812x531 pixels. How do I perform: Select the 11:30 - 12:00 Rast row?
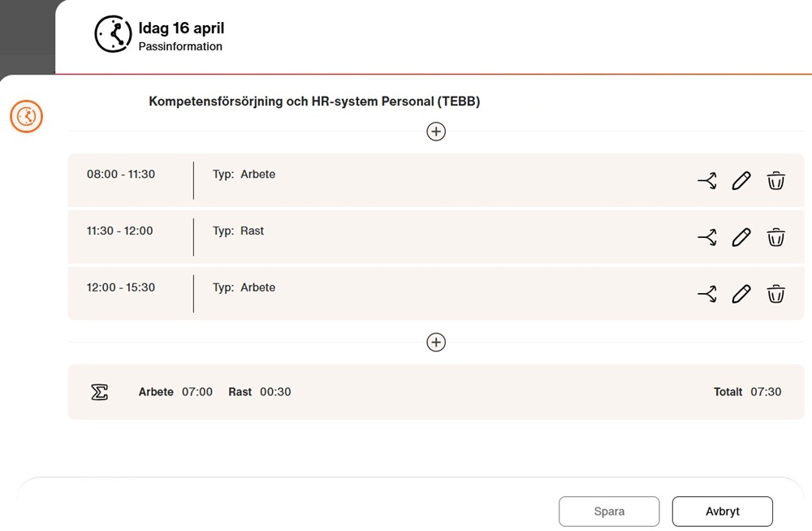pyautogui.click(x=436, y=237)
